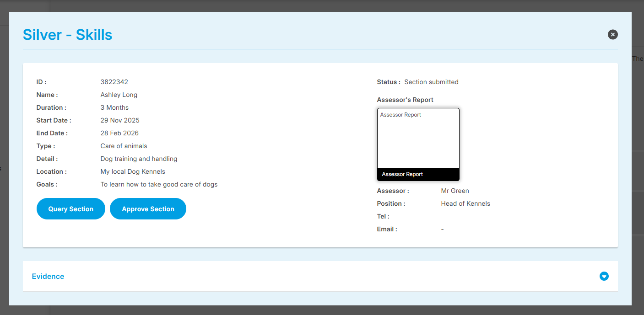
Task: Close the Silver - Skills dialog
Action: [612, 34]
